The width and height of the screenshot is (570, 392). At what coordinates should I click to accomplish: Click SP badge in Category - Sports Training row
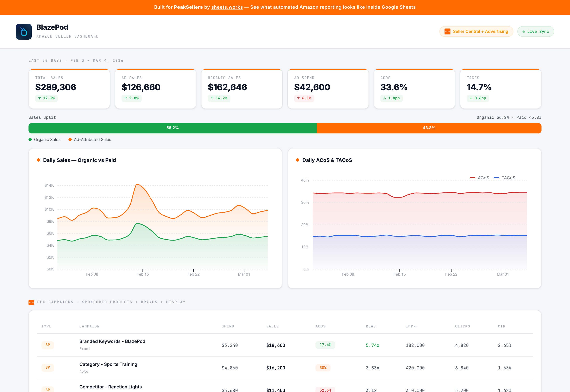48,367
